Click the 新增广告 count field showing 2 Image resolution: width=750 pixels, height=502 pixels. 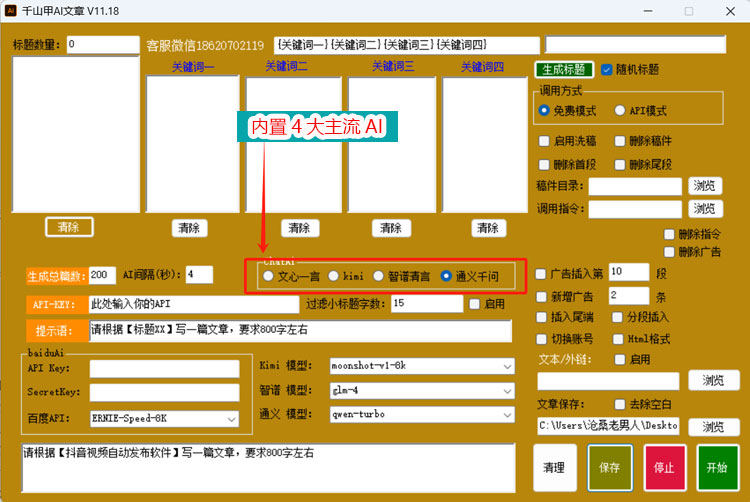click(x=629, y=295)
